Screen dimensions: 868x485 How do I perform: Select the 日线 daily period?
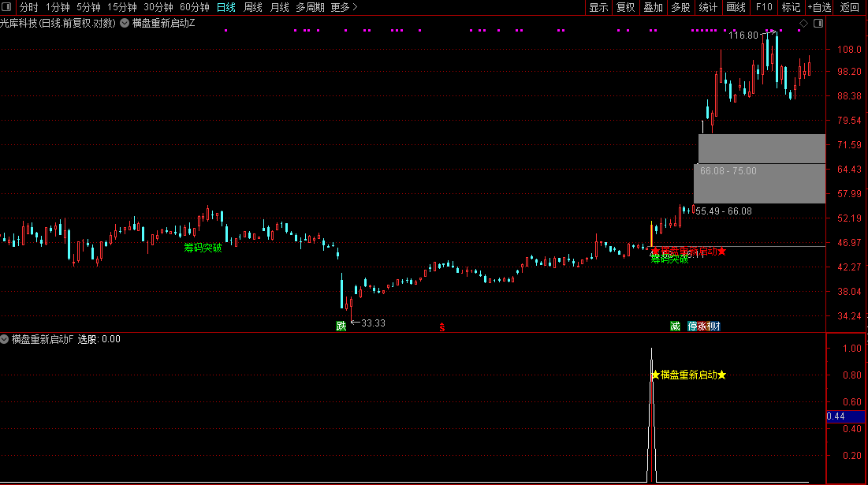point(225,7)
